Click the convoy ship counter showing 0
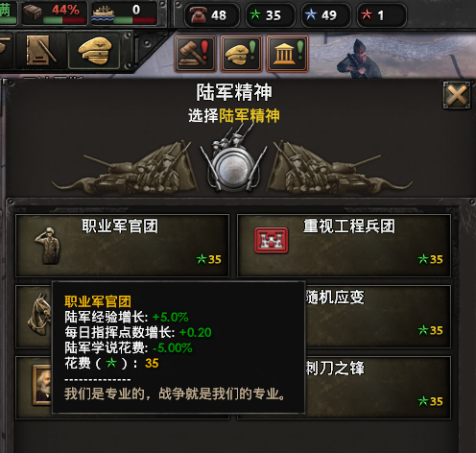 124,12
